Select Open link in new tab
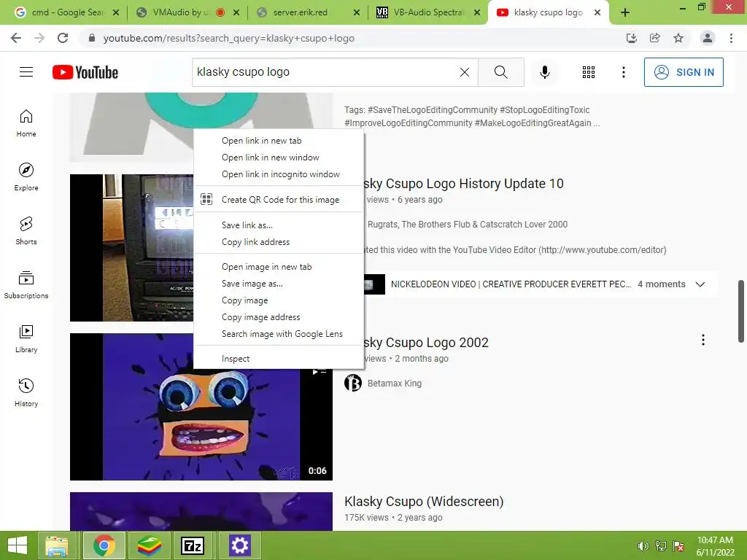Screen dimensions: 747x560 pos(279,141)
